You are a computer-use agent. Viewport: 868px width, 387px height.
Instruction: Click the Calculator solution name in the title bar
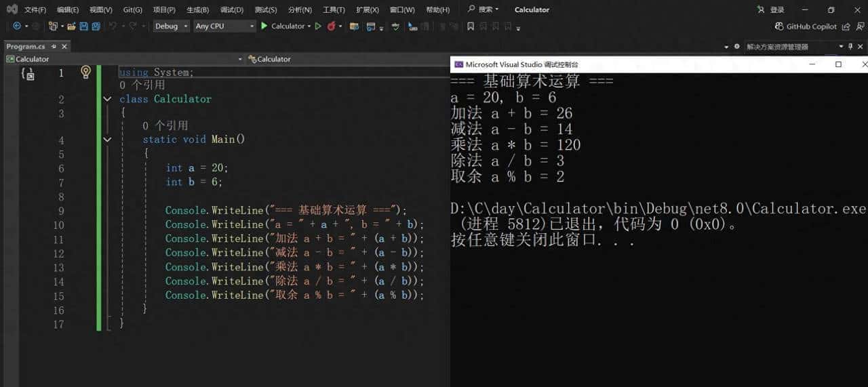tap(532, 9)
